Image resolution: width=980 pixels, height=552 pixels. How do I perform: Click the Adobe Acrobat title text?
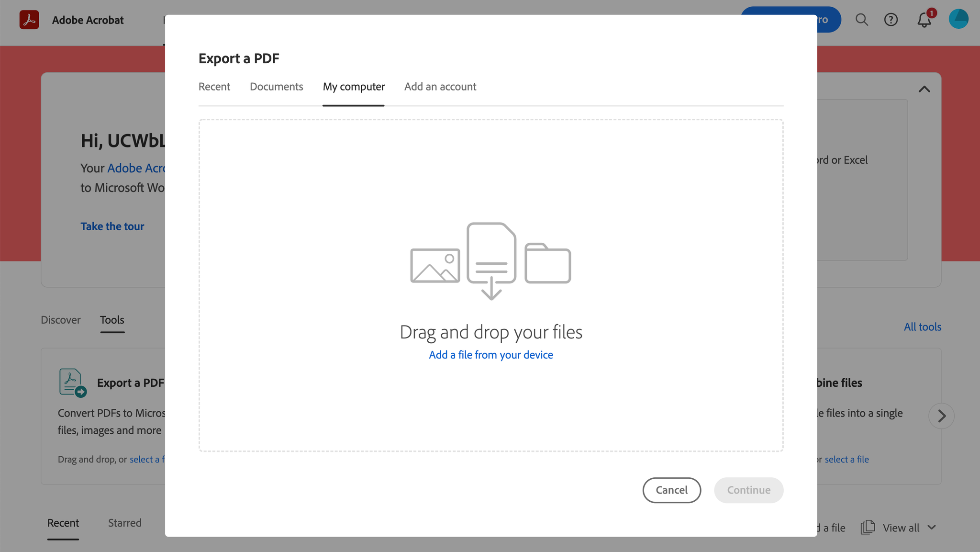(x=88, y=20)
